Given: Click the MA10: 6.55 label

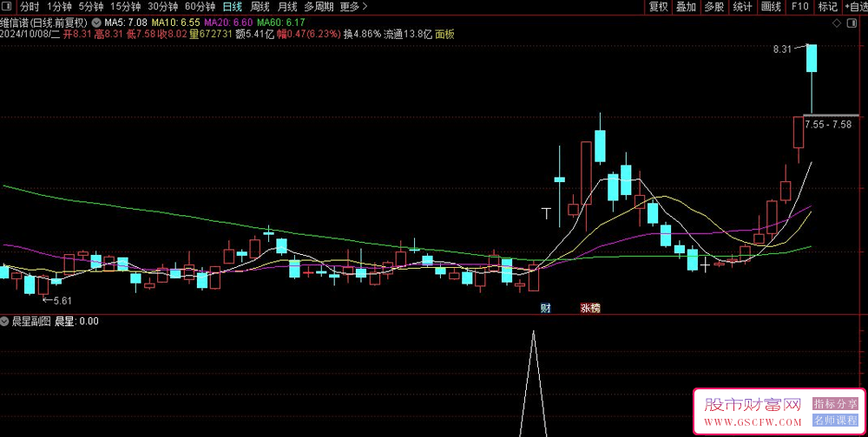Looking at the screenshot, I should [x=175, y=23].
